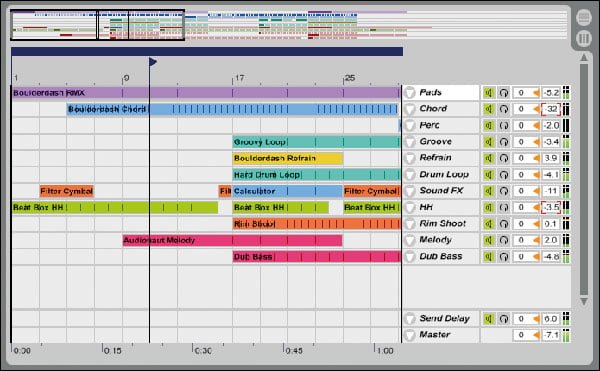The width and height of the screenshot is (600, 371).
Task: Adjust the Master track pan triangle
Action: pyautogui.click(x=536, y=335)
